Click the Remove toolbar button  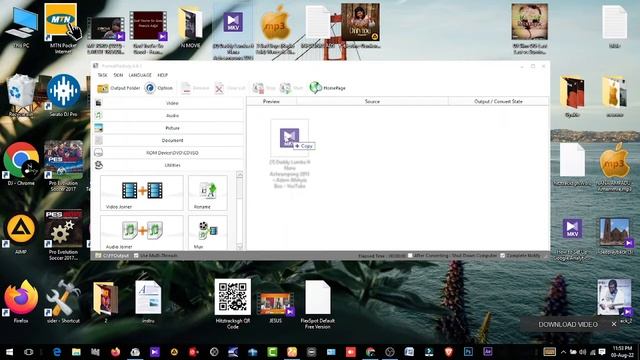[195, 88]
